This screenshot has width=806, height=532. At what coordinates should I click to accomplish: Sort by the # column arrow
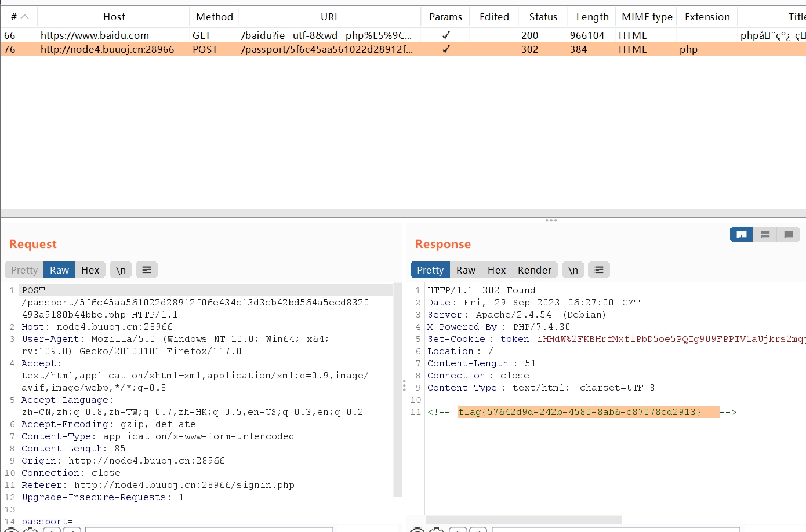point(25,17)
